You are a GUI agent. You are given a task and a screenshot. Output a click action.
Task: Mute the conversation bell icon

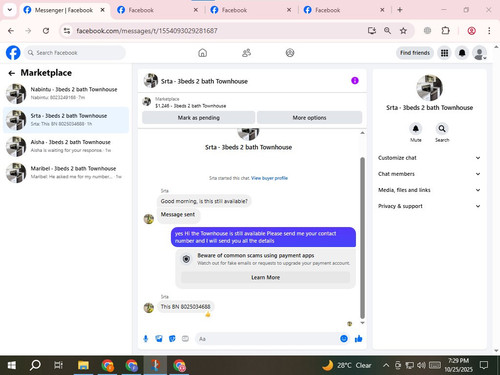tap(416, 128)
